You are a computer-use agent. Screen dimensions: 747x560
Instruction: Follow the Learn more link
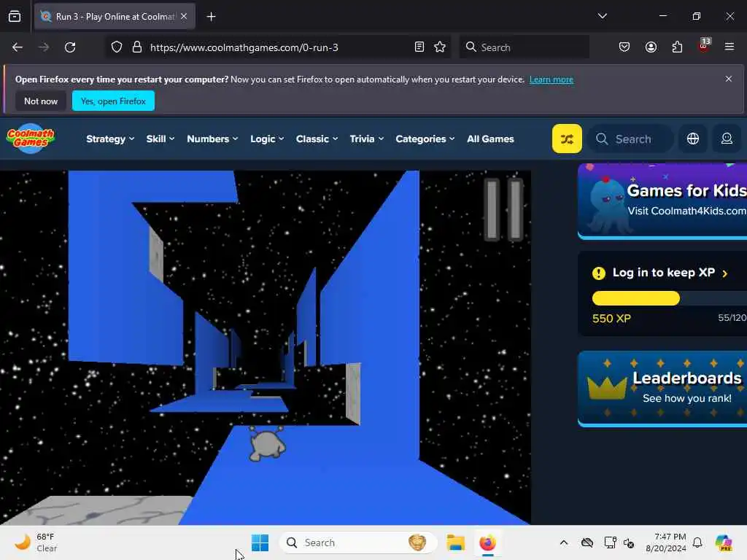(551, 79)
